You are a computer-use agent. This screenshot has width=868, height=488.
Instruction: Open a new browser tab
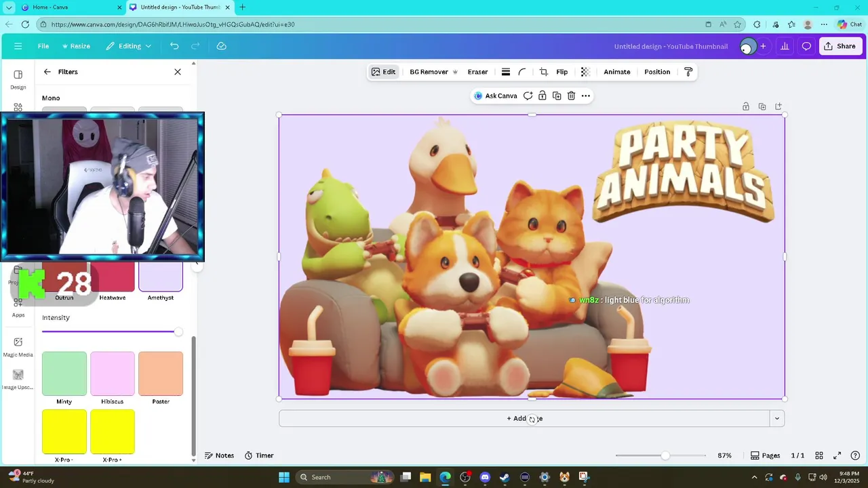point(242,7)
